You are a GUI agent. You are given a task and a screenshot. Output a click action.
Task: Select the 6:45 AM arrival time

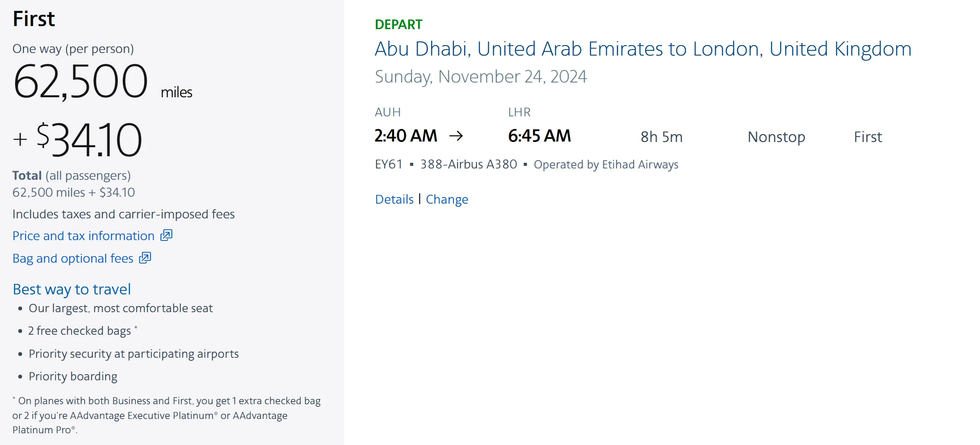tap(539, 136)
